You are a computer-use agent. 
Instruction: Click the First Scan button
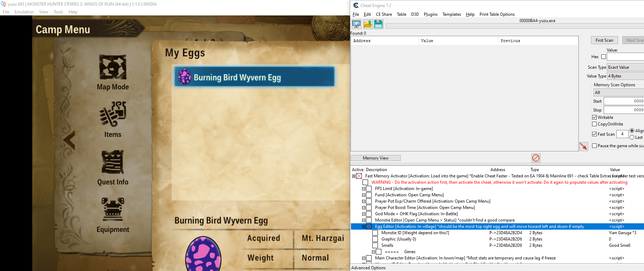click(x=604, y=40)
